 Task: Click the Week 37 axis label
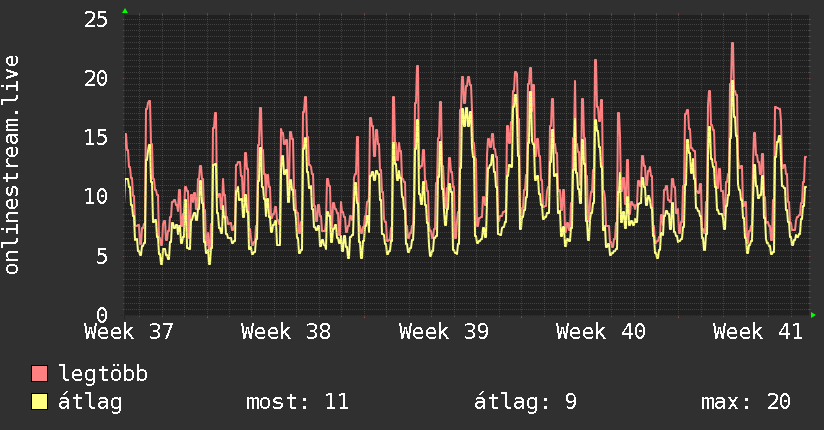point(129,332)
